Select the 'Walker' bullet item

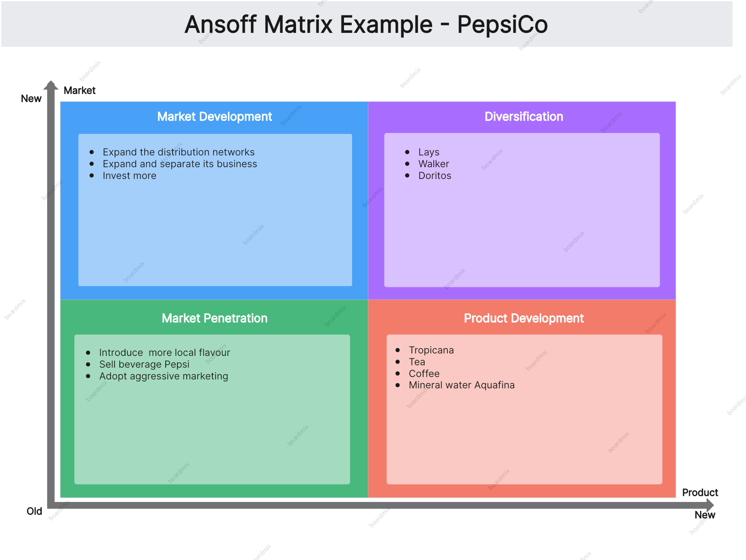pyautogui.click(x=434, y=164)
